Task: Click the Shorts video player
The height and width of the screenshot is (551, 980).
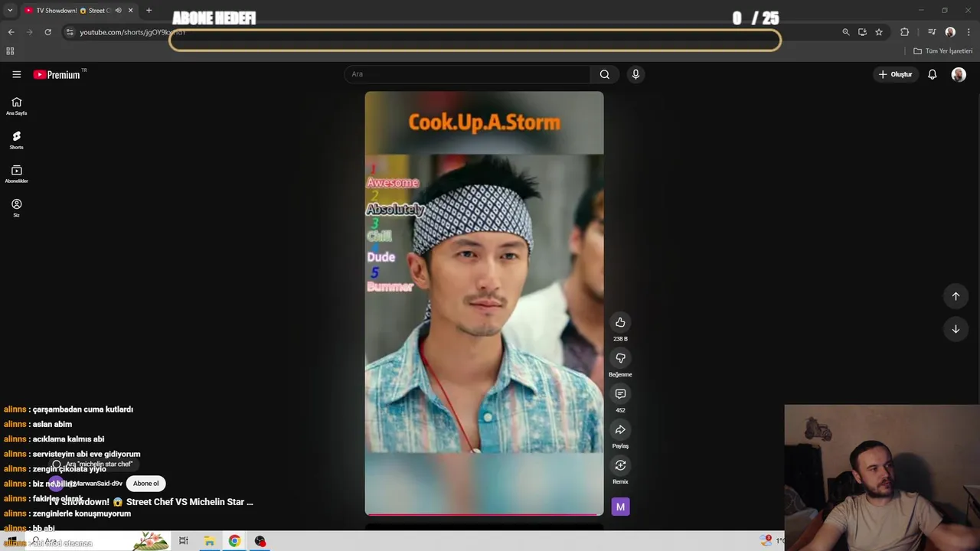Action: click(484, 303)
